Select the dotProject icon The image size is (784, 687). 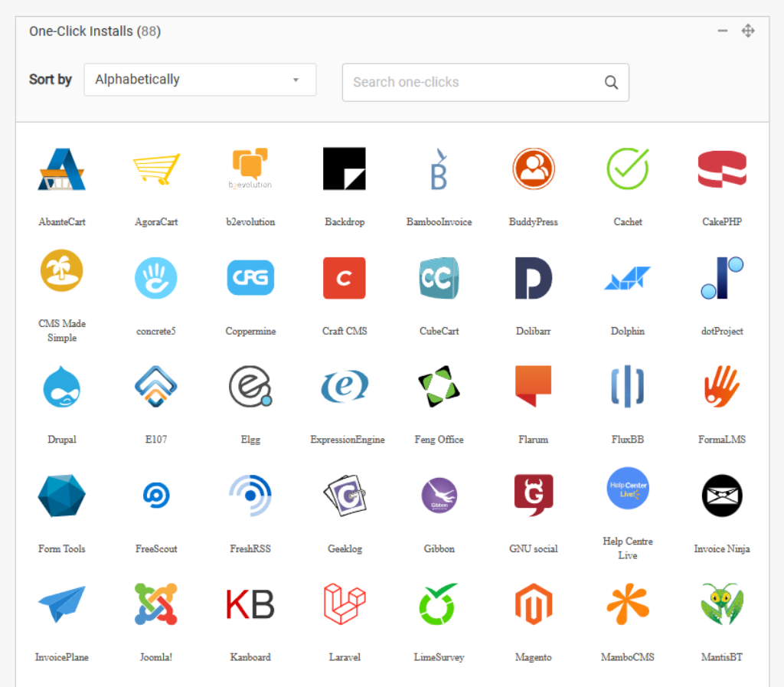coord(722,278)
